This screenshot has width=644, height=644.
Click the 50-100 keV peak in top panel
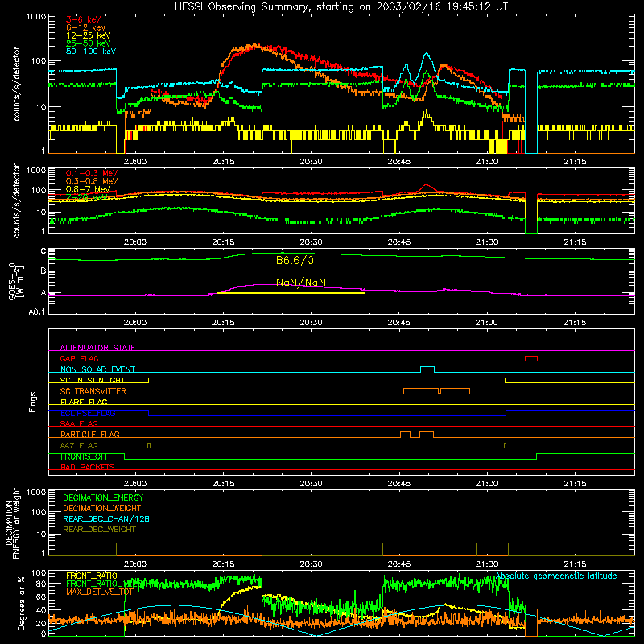click(x=427, y=52)
